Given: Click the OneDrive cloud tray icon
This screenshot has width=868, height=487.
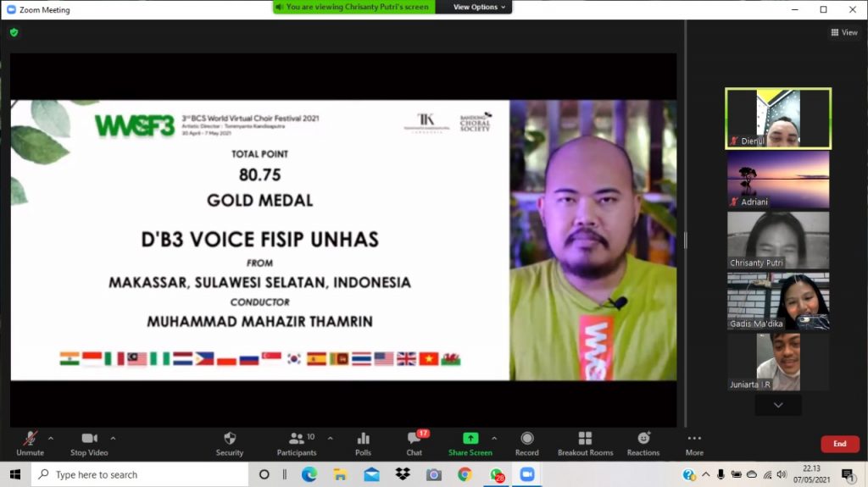Looking at the screenshot, I should pyautogui.click(x=752, y=474).
